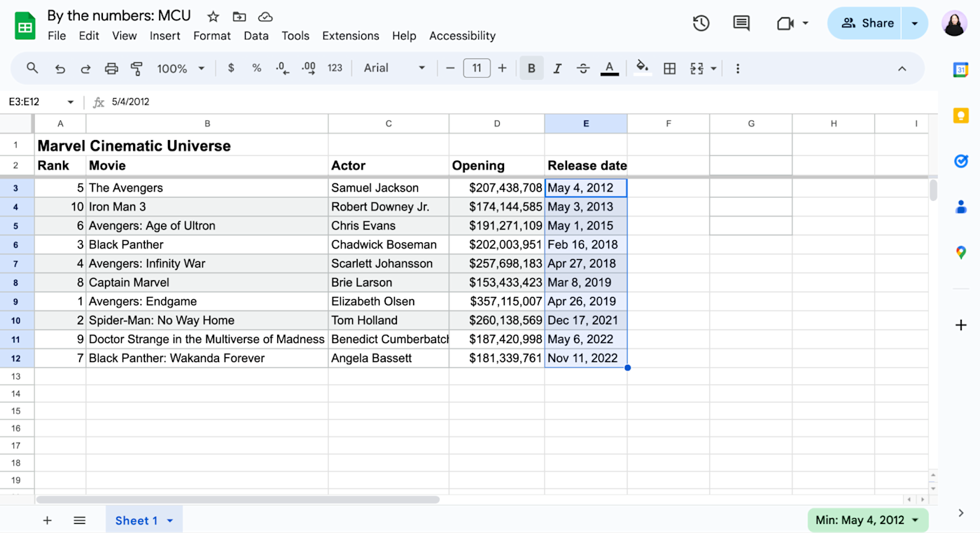Click the font size field showing 11
Screen dimensions: 980x533
(x=477, y=68)
